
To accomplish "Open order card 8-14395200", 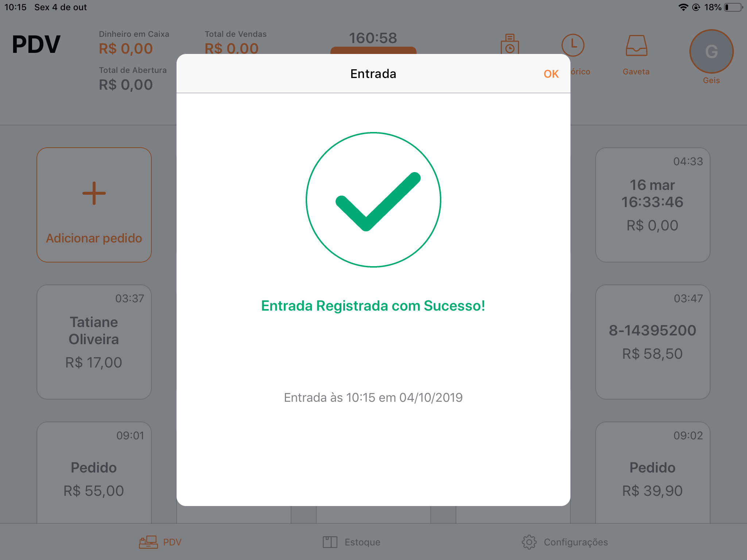I will (653, 342).
